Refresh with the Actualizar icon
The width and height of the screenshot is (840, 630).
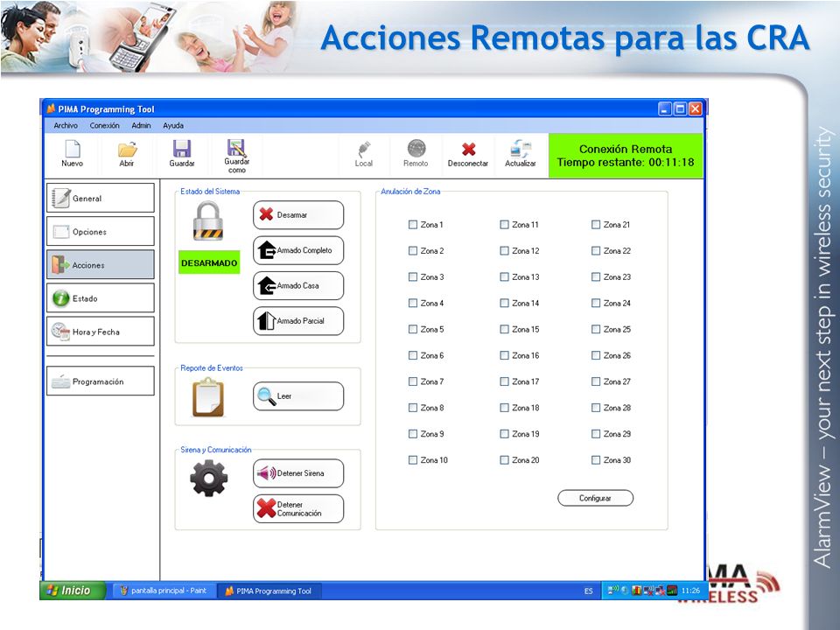tap(520, 149)
